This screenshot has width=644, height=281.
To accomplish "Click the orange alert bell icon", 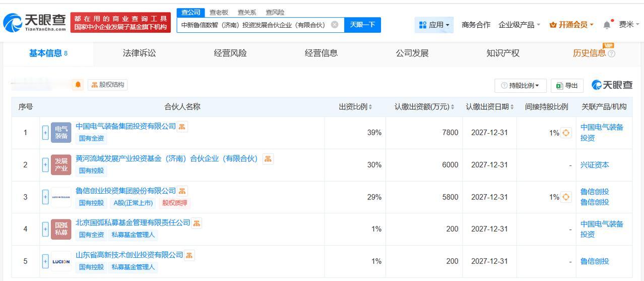I will [78, 85].
